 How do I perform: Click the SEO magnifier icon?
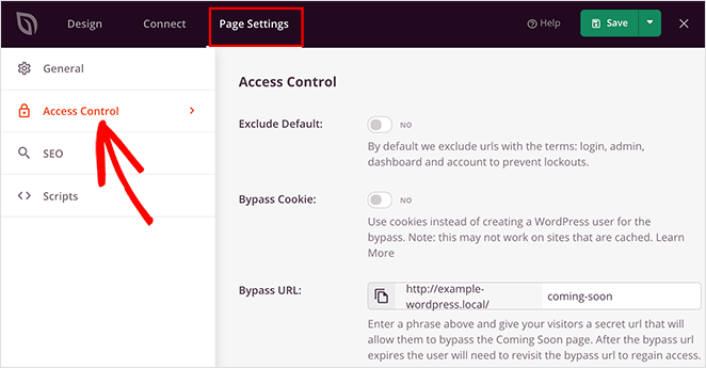tap(24, 153)
